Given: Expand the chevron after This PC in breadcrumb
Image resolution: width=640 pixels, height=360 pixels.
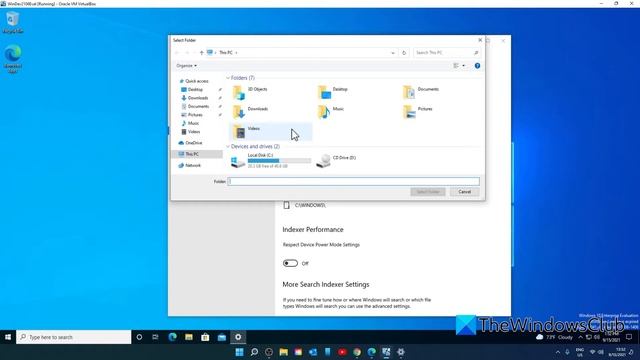Looking at the screenshot, I should (x=236, y=53).
